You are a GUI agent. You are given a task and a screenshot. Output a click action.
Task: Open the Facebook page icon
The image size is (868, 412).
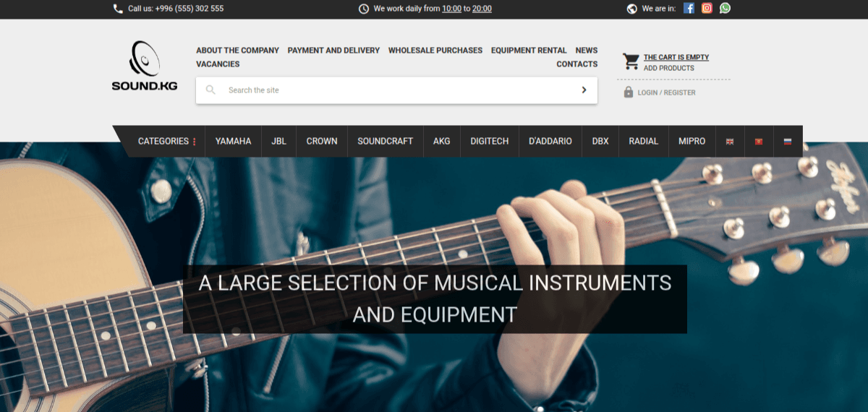(689, 9)
